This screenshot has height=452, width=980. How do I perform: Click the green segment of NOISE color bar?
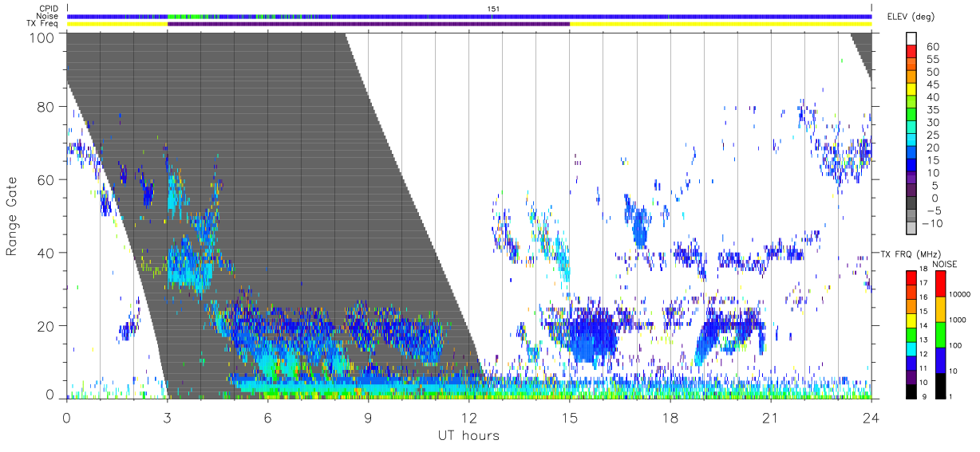940,333
